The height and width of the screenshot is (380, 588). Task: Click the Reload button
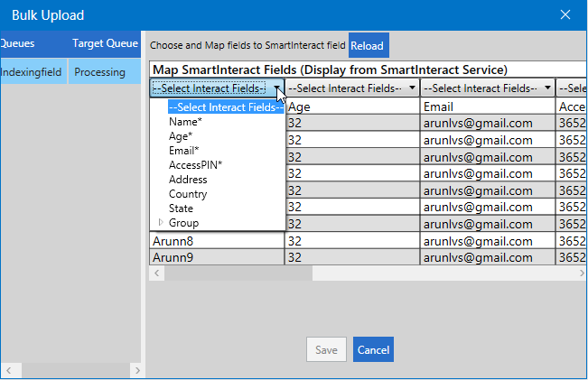click(x=367, y=45)
